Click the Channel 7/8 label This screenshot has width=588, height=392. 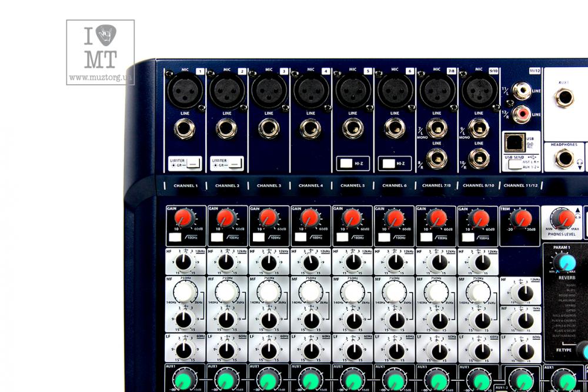tap(436, 186)
